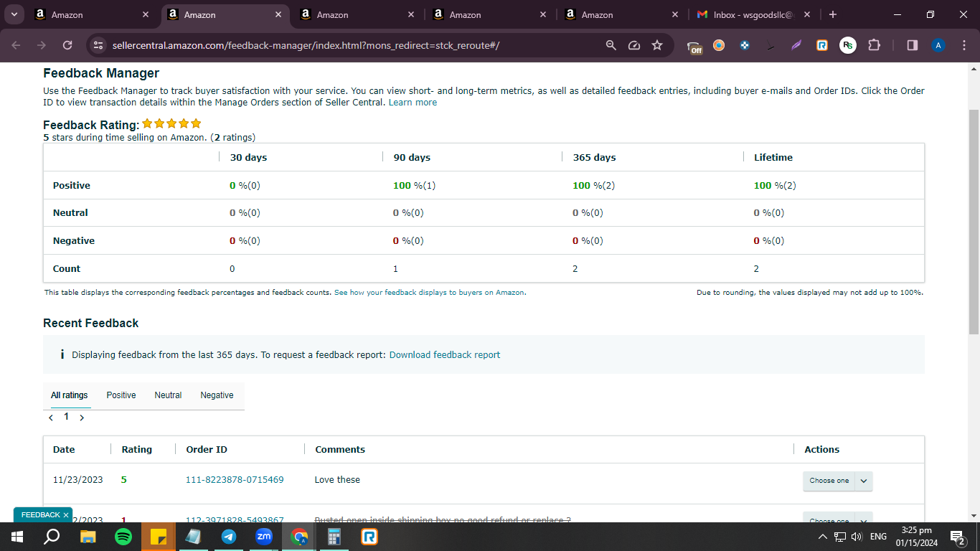Open Telegram from taskbar
The image size is (980, 551).
pos(229,537)
